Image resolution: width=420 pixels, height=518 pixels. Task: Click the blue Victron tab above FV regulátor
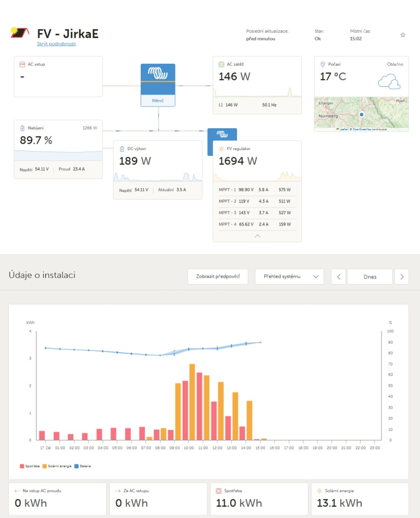(222, 134)
